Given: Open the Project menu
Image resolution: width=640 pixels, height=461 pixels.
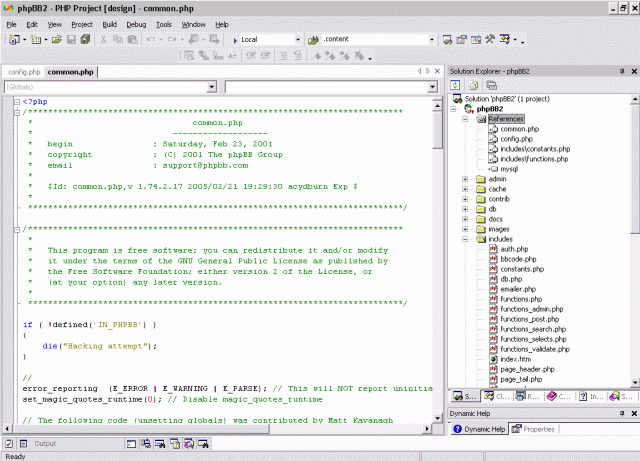Looking at the screenshot, I should tap(82, 24).
